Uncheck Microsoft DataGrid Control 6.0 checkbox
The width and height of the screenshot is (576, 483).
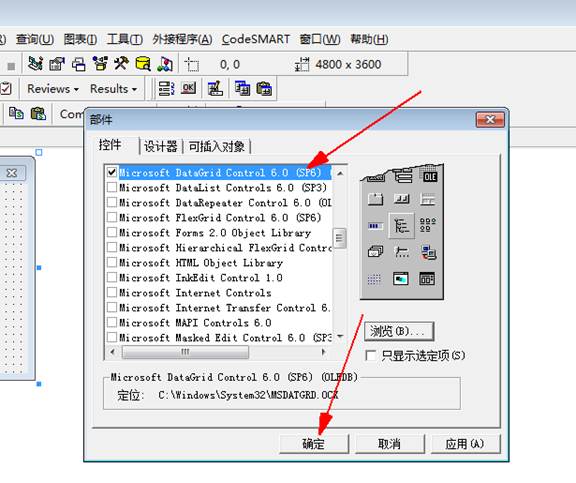(112, 172)
